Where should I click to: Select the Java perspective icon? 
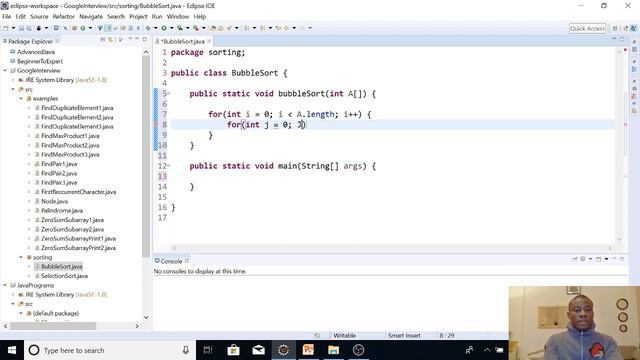tap(634, 28)
